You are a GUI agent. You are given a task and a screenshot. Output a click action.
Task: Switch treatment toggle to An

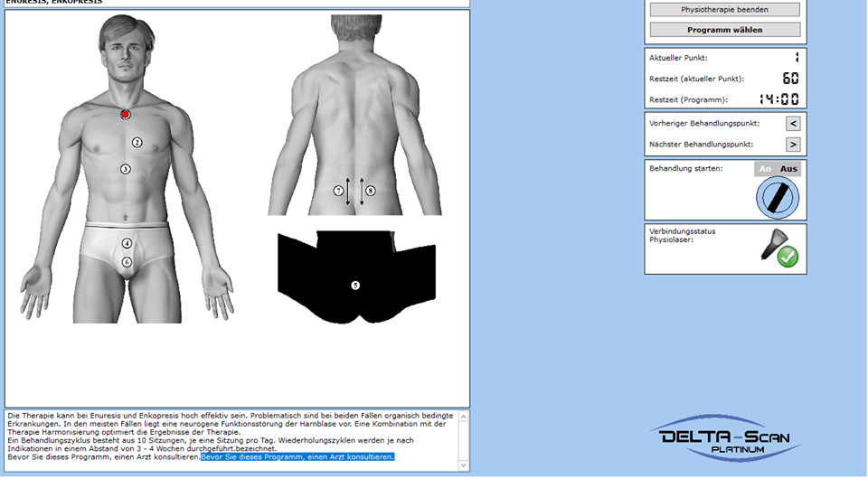tap(765, 169)
